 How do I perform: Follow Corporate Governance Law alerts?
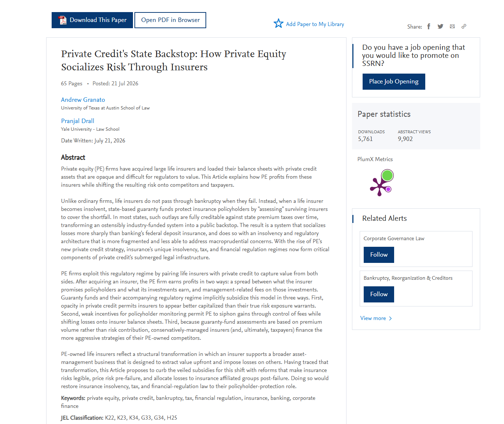(x=379, y=255)
